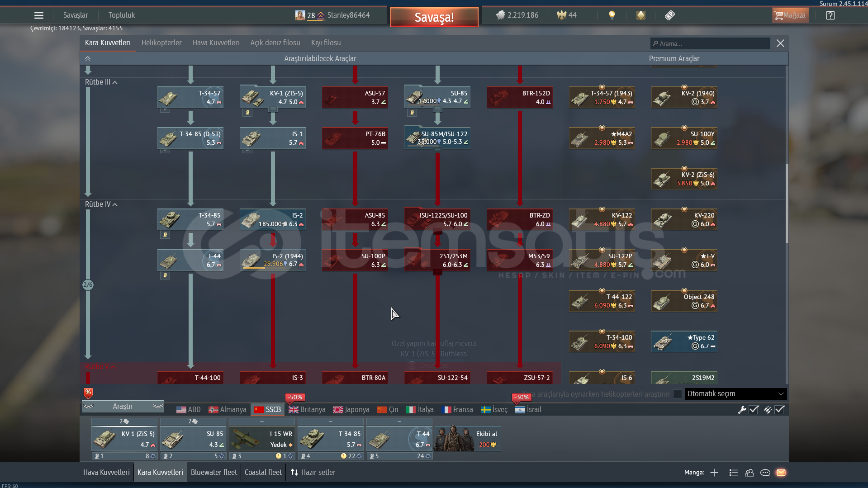Select premium KV-122 vehicle

[x=602, y=219]
